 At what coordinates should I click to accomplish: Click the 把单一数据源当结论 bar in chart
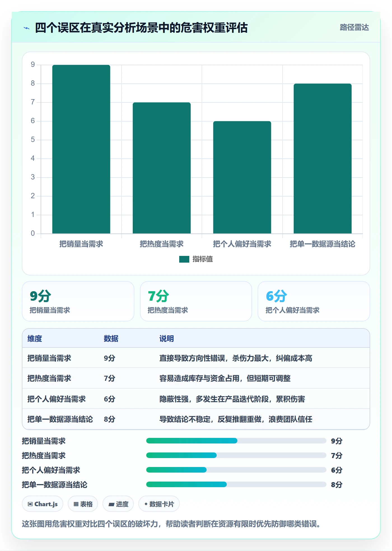pos(323,158)
